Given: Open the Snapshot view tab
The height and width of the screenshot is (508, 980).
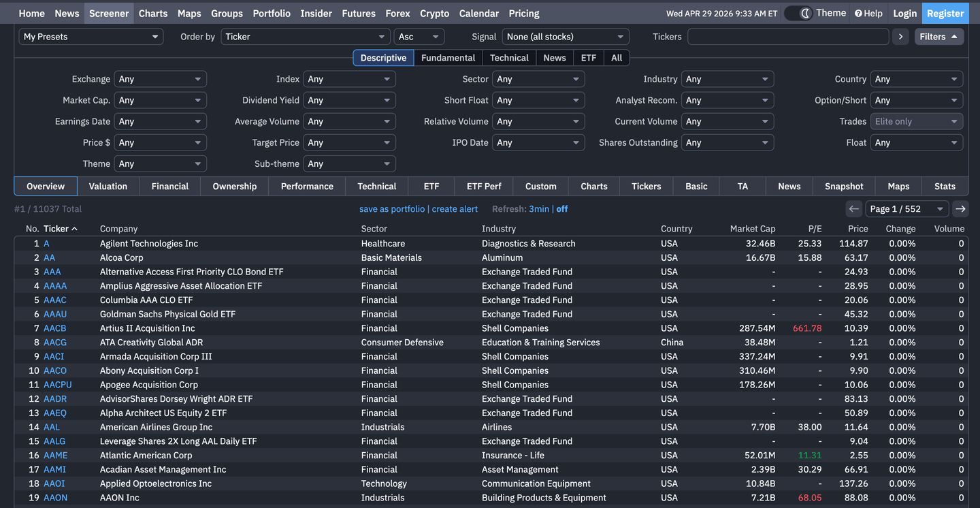Looking at the screenshot, I should pyautogui.click(x=844, y=186).
